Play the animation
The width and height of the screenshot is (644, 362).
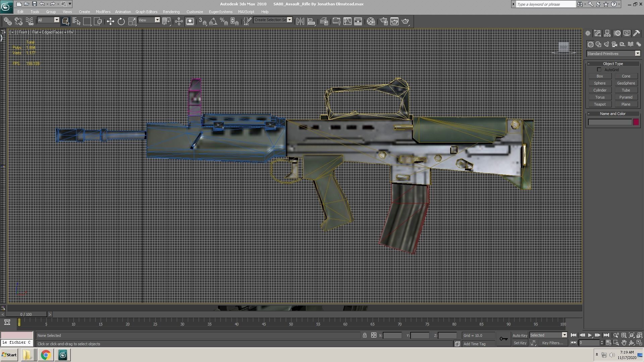coord(590,335)
